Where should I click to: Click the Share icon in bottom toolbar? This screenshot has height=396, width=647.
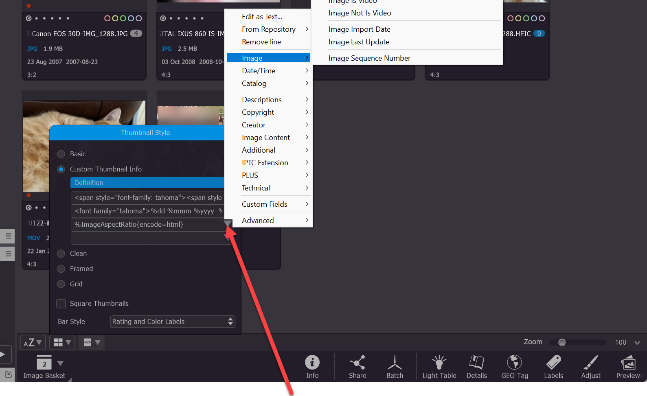pos(357,363)
